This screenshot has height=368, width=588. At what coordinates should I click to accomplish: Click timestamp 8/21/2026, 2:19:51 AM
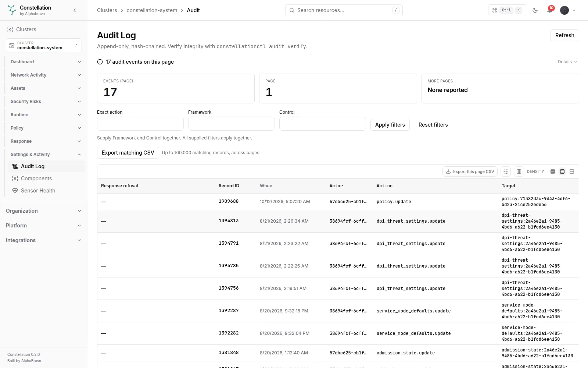(x=283, y=289)
